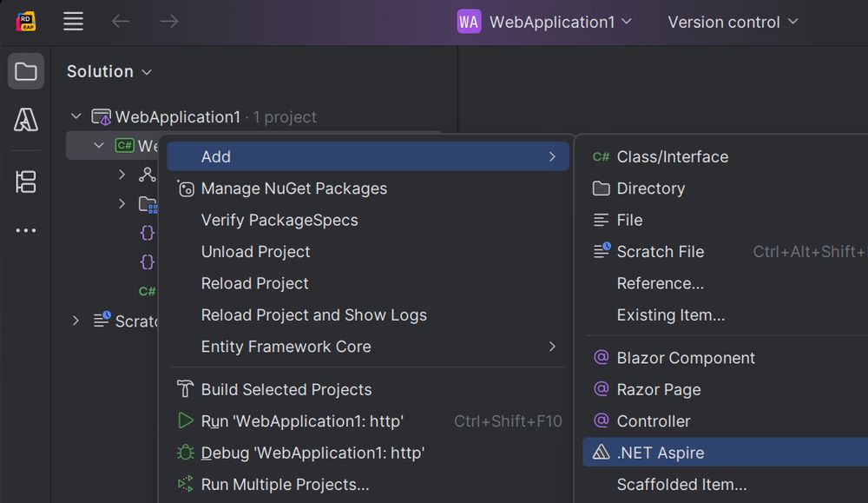Navigate forward with the right arrow
The image size is (868, 503).
pyautogui.click(x=169, y=22)
